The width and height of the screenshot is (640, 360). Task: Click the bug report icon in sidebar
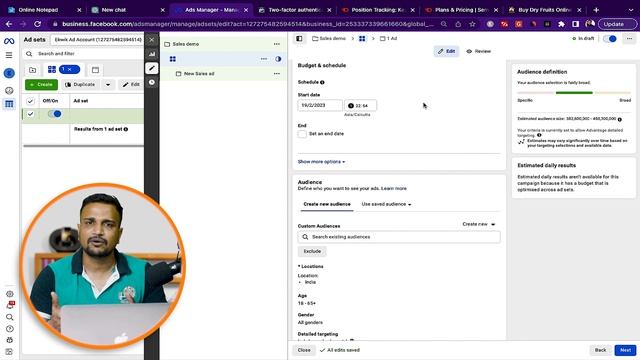click(9, 340)
